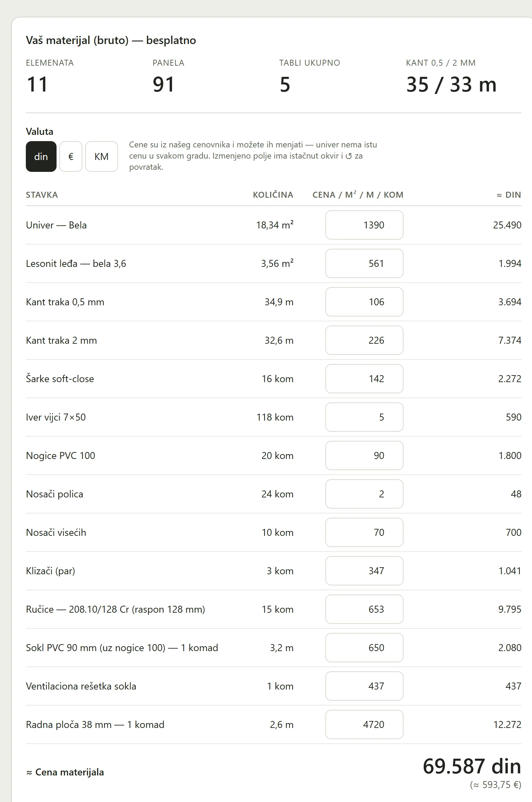Image resolution: width=532 pixels, height=802 pixels.
Task: Switch currency to KM
Action: (x=102, y=156)
